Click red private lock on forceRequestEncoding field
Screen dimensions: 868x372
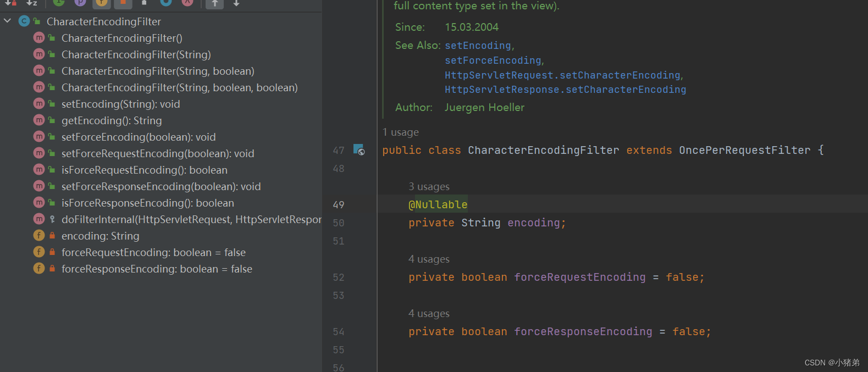tap(52, 252)
